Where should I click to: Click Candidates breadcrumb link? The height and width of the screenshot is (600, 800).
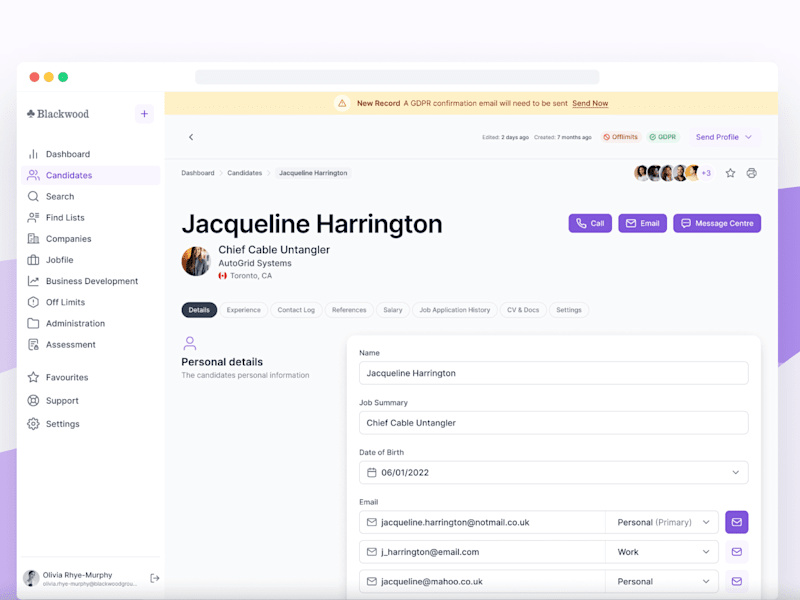(x=244, y=173)
